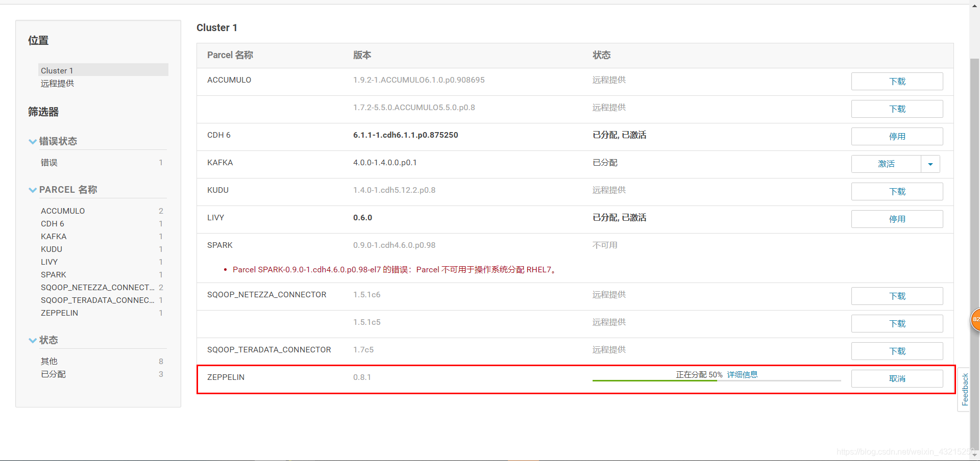Click the 状态 column header
The width and height of the screenshot is (980, 461).
(602, 55)
